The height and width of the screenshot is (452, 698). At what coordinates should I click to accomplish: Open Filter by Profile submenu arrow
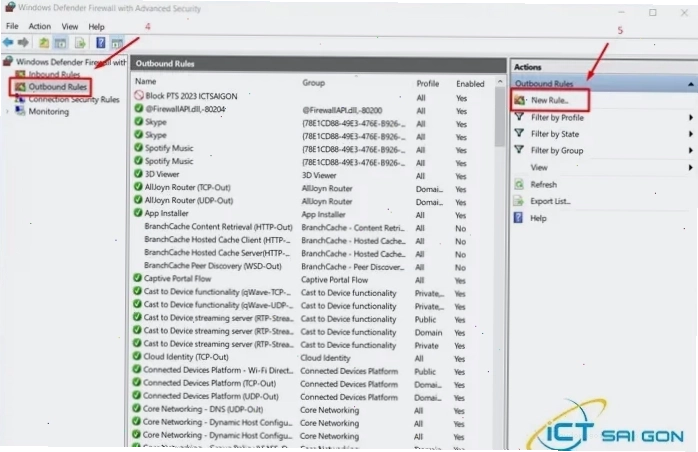coord(690,118)
